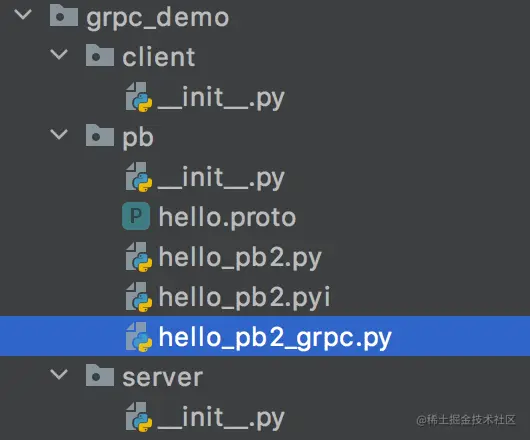Image resolution: width=530 pixels, height=440 pixels.
Task: Click the protobuf icon beside hello.proto
Action: 136,216
